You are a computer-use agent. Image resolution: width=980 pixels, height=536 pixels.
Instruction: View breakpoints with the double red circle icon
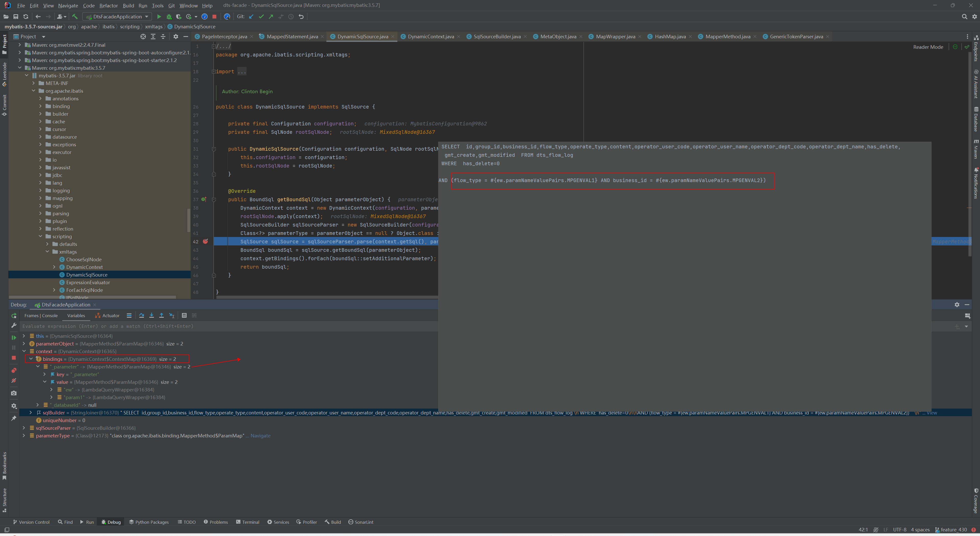coord(14,371)
